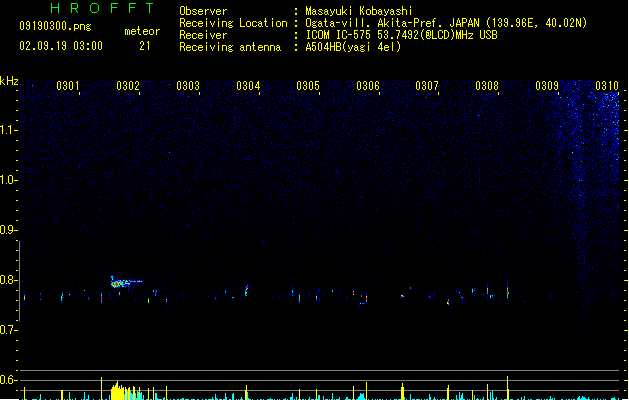Screen dimensions: 629x400
Task: Click the receiver text ICOM IC-575
Action: coord(340,35)
